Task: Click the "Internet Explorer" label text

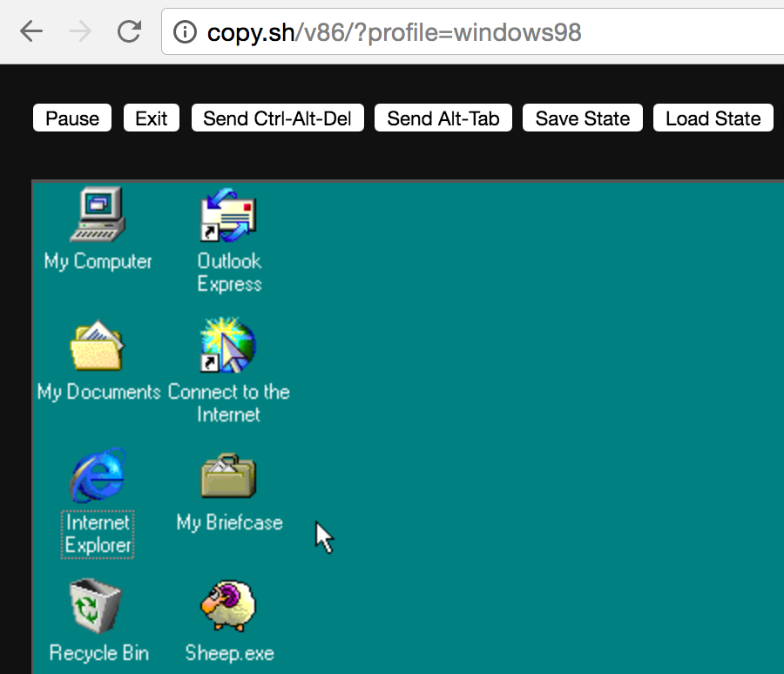Action: pyautogui.click(x=98, y=534)
